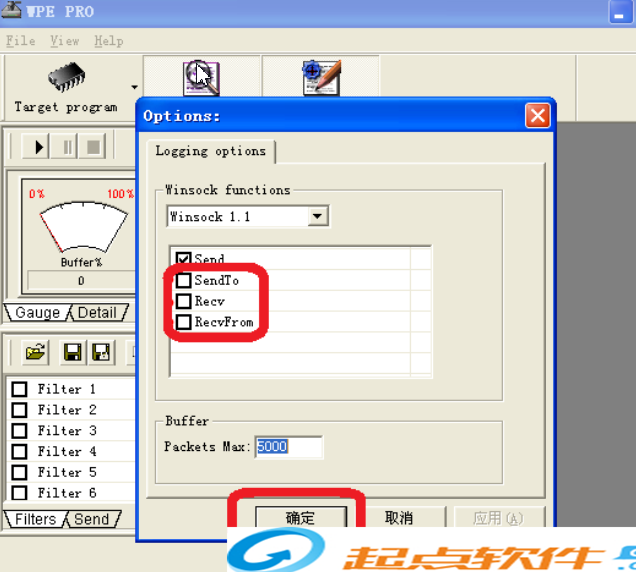636x572 pixels.
Task: Open the magnifier trace view toolbar icon
Action: click(x=201, y=77)
